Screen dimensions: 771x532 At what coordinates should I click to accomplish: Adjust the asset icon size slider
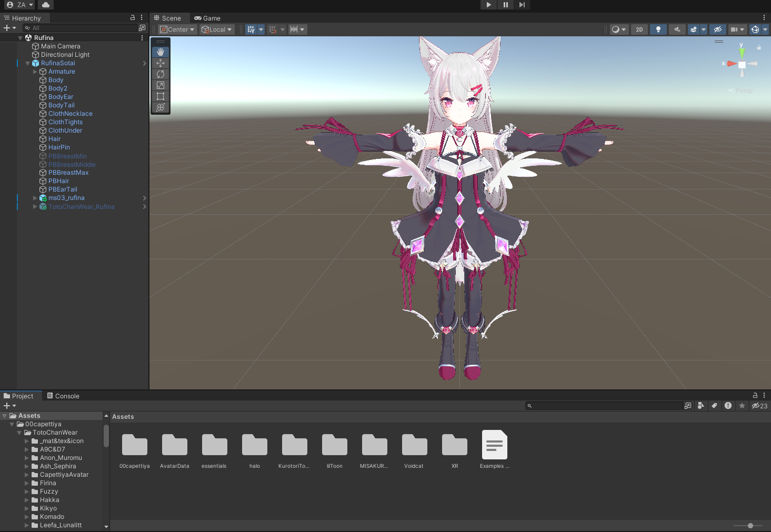pos(750,526)
